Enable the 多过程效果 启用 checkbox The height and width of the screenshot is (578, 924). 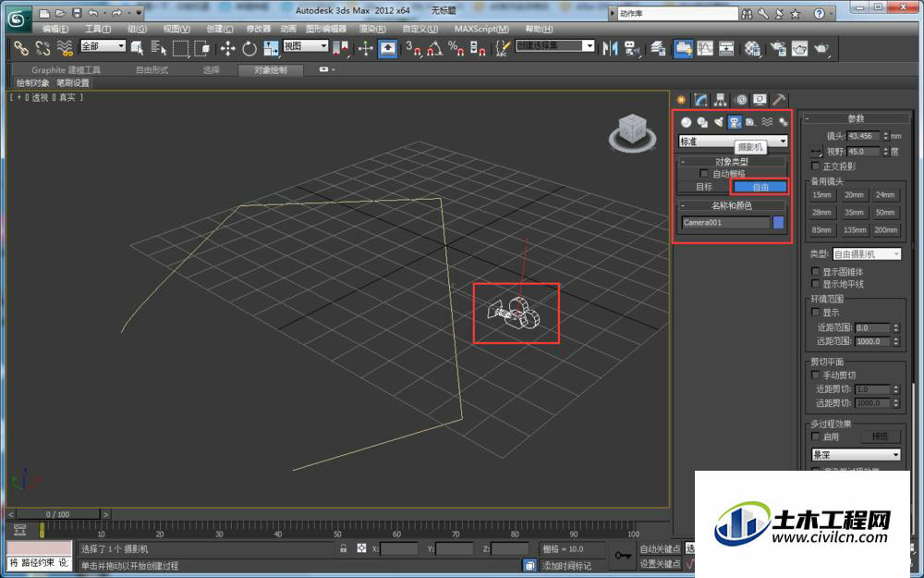click(816, 437)
